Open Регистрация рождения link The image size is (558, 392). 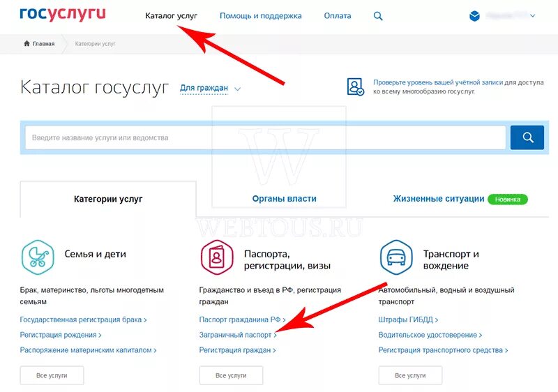pyautogui.click(x=61, y=335)
